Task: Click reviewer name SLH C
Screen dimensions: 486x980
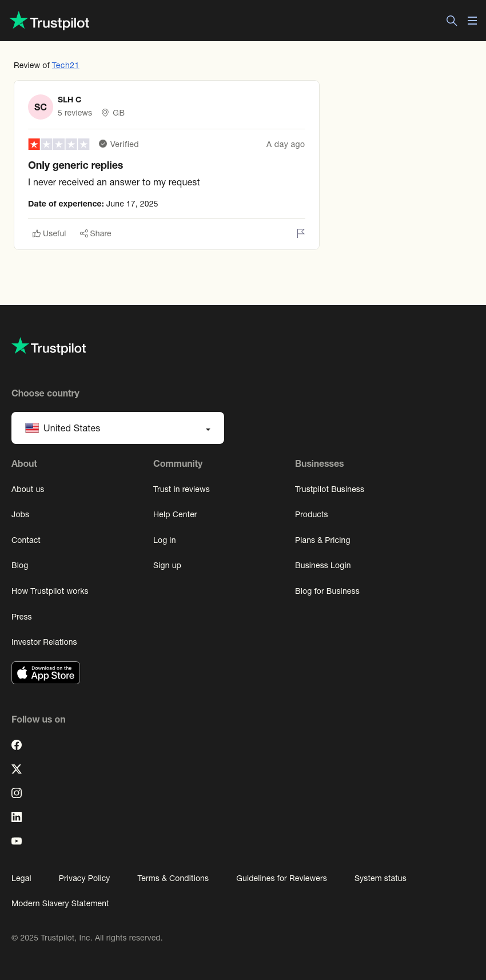Action: coord(69,100)
